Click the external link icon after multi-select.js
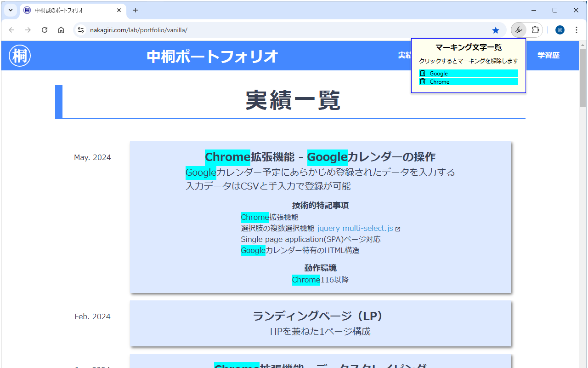The height and width of the screenshot is (368, 588). 398,229
